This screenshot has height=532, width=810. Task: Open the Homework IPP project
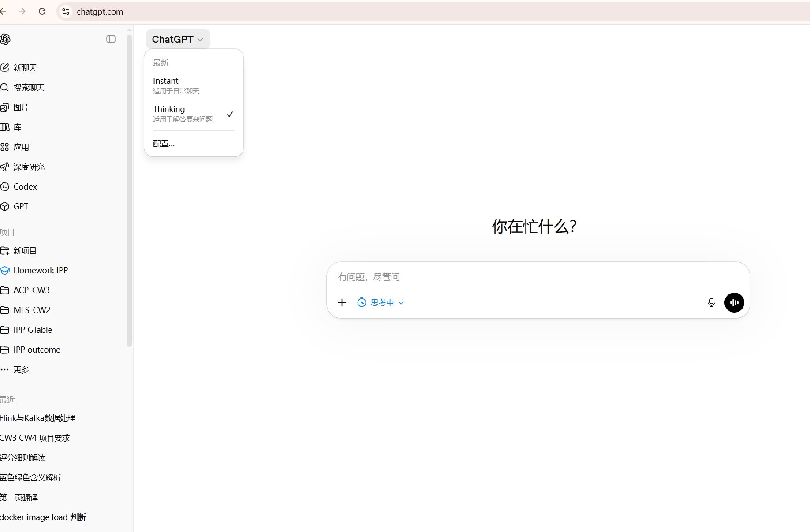tap(41, 271)
